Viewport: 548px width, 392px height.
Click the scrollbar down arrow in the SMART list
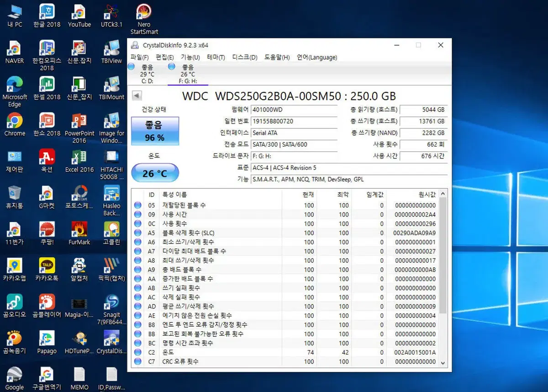[x=443, y=362]
